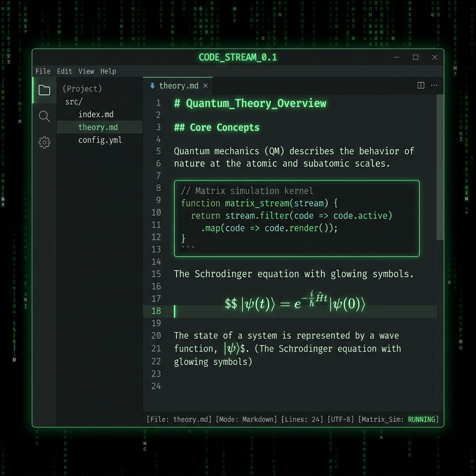Click the split editor icon

[421, 86]
